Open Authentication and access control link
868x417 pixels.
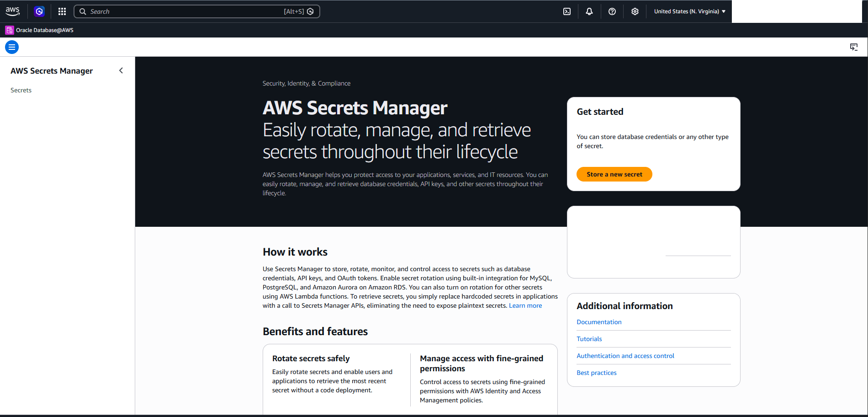625,356
